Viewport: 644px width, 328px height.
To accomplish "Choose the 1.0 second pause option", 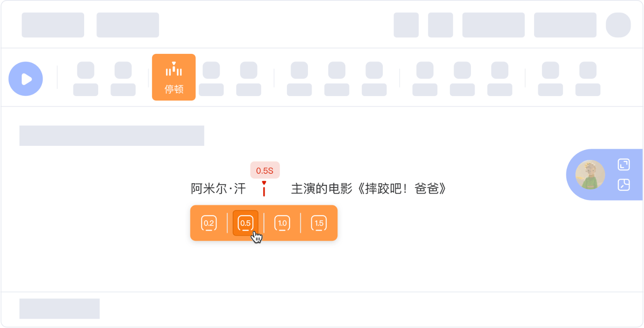I will [x=282, y=223].
